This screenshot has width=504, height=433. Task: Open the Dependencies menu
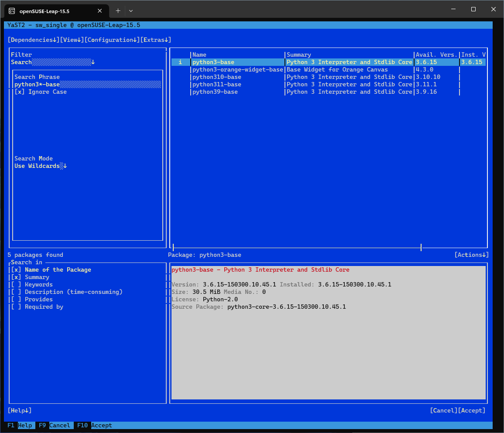point(34,40)
